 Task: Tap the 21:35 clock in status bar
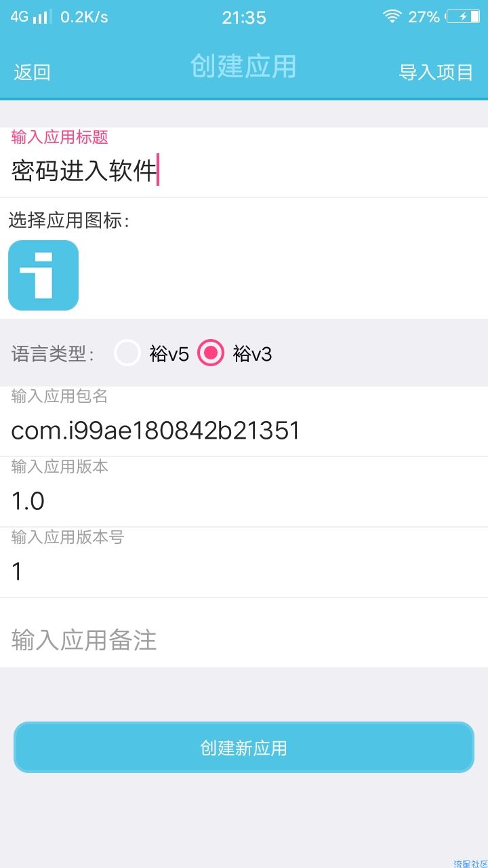coord(244,18)
